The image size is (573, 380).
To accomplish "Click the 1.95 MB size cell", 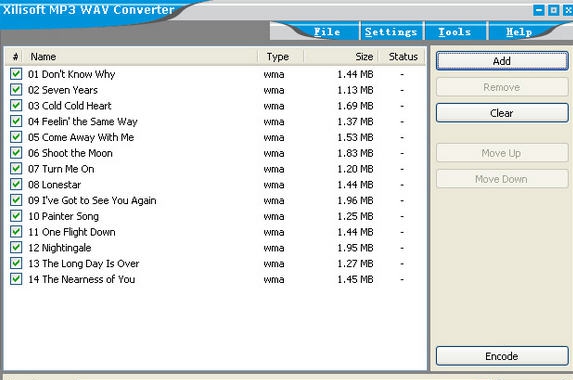I will pos(355,248).
